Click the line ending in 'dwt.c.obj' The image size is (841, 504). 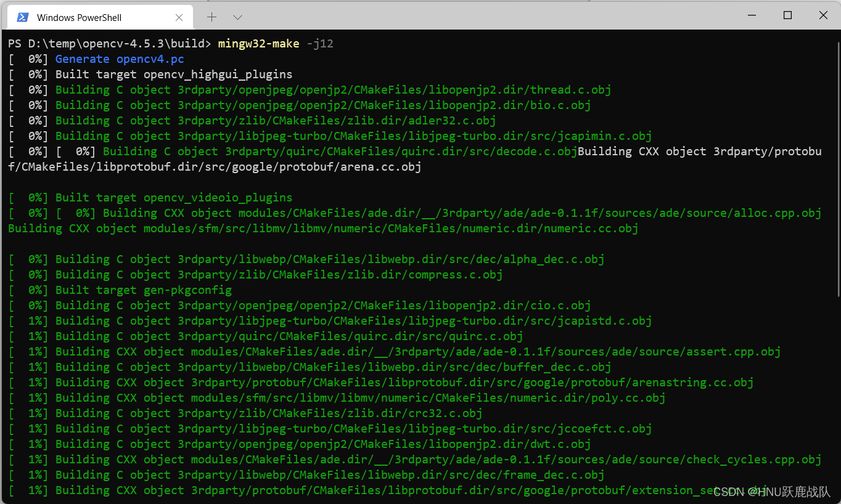click(300, 444)
